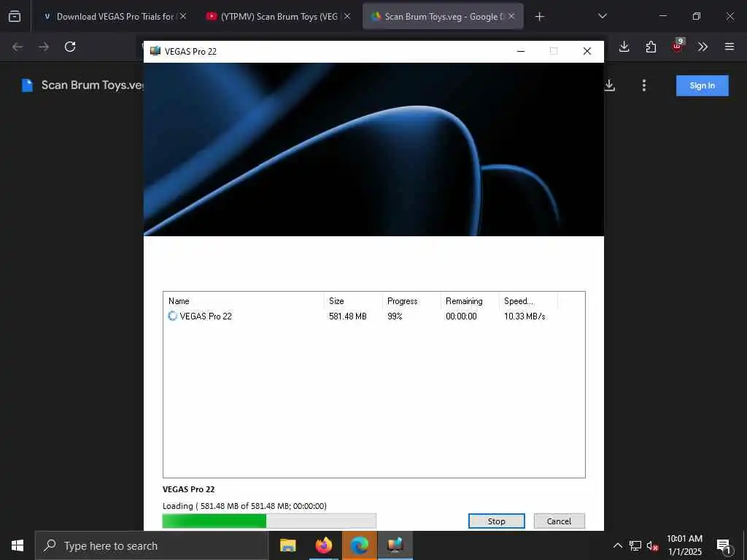
Task: Open the browser downloads panel
Action: tap(624, 47)
